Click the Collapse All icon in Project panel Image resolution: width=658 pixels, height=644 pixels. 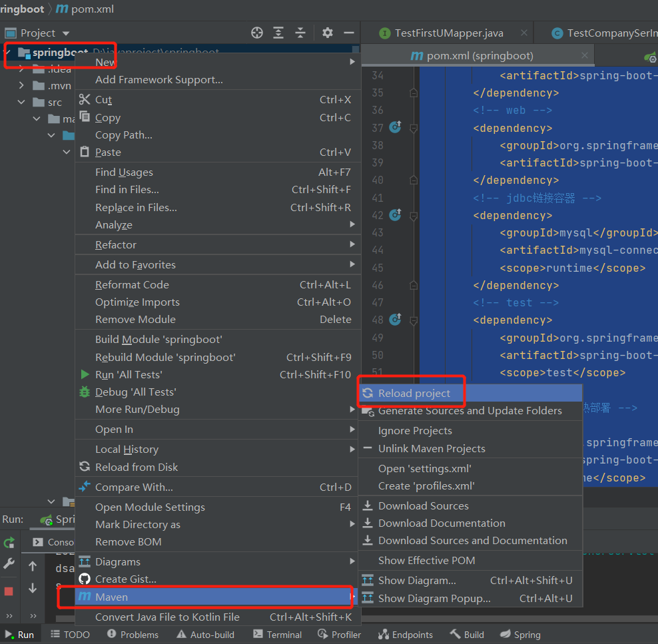(300, 33)
